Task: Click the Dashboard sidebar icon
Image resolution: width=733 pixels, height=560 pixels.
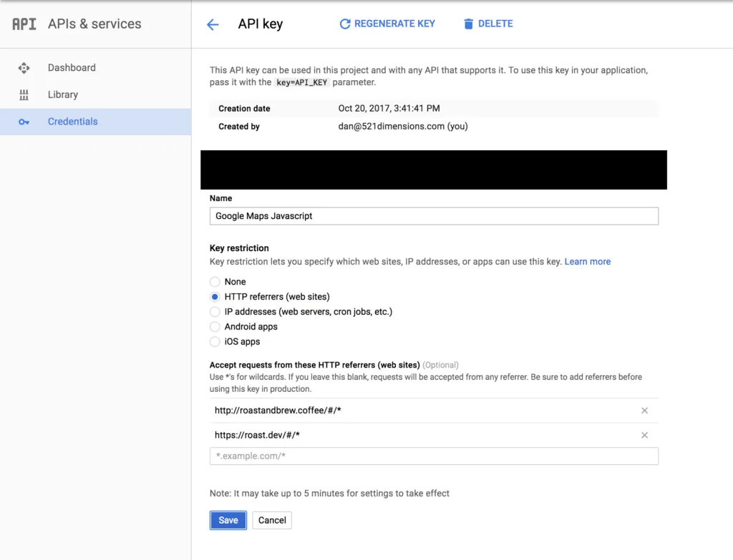Action: 24,68
